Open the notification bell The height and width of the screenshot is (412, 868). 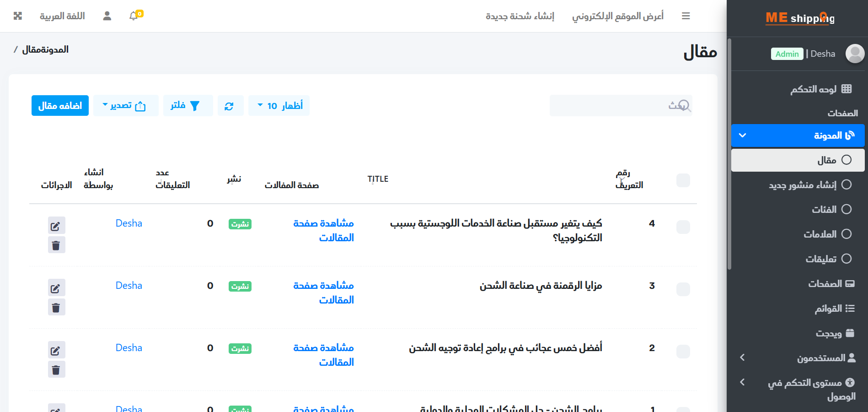[x=133, y=15]
